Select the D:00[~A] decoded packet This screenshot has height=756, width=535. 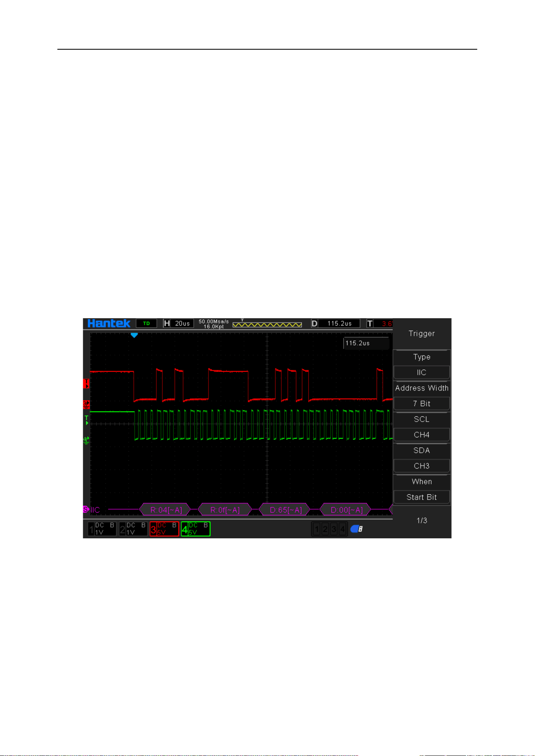point(346,510)
